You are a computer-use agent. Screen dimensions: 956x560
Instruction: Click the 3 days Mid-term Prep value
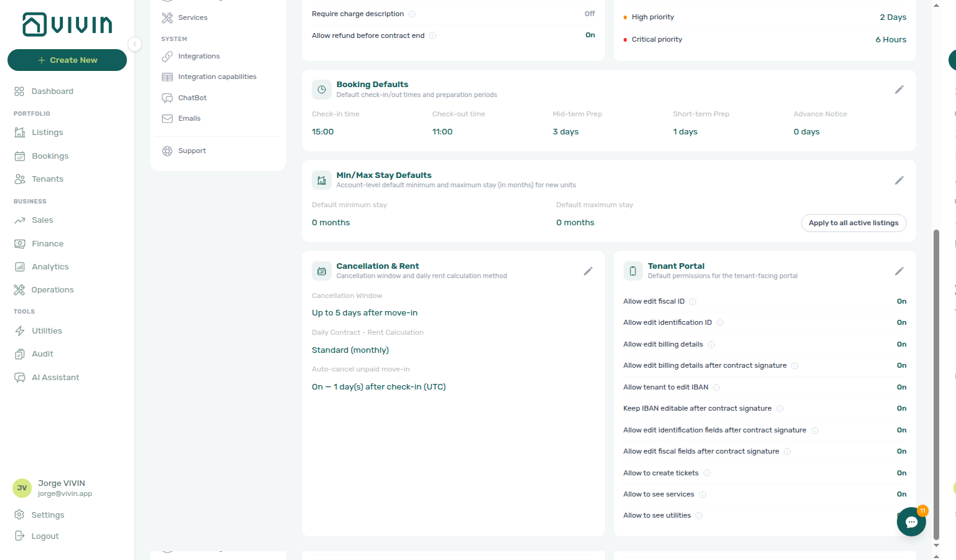[566, 132]
